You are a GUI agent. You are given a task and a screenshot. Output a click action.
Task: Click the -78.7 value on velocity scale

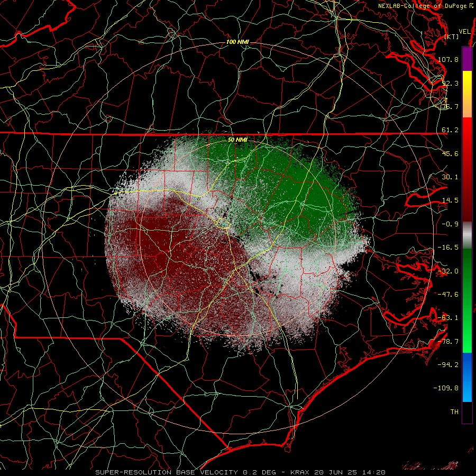click(448, 342)
